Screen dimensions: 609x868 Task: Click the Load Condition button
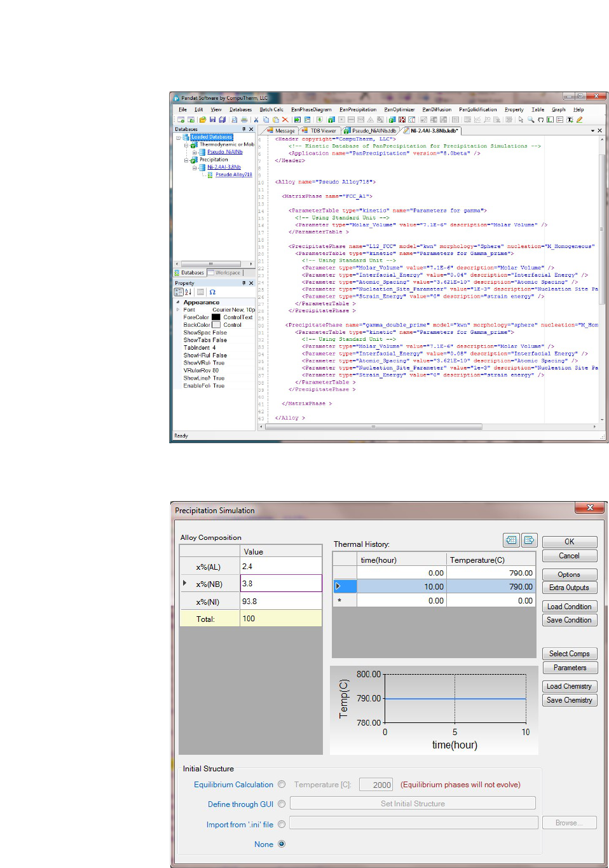point(570,607)
